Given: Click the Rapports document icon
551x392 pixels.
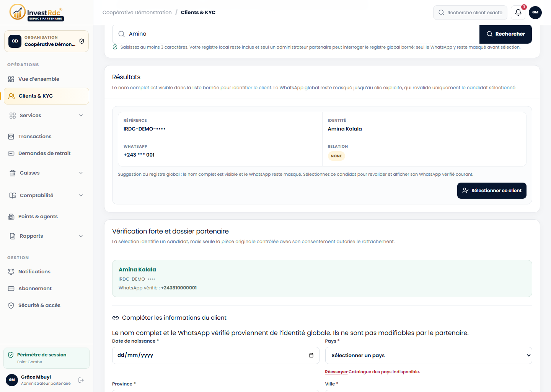Looking at the screenshot, I should (x=13, y=236).
